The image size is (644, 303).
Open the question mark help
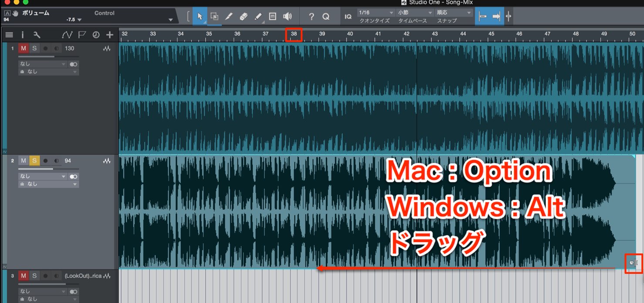[x=311, y=17]
